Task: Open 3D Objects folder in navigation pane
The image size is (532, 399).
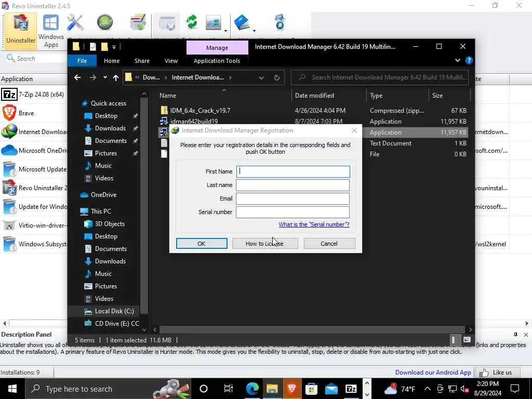Action: point(110,223)
